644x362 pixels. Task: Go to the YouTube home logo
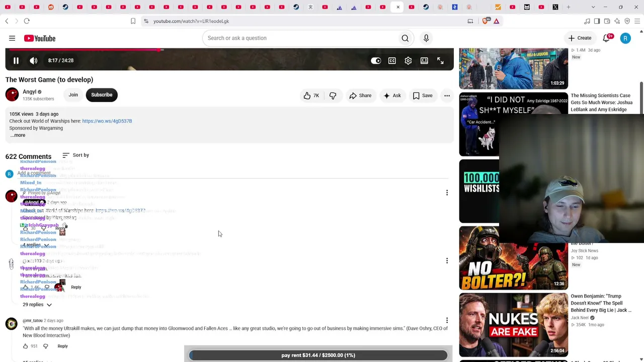pos(39,38)
